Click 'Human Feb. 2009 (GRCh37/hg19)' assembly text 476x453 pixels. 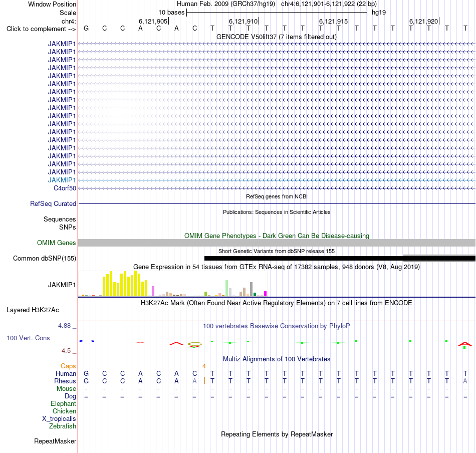[226, 4]
